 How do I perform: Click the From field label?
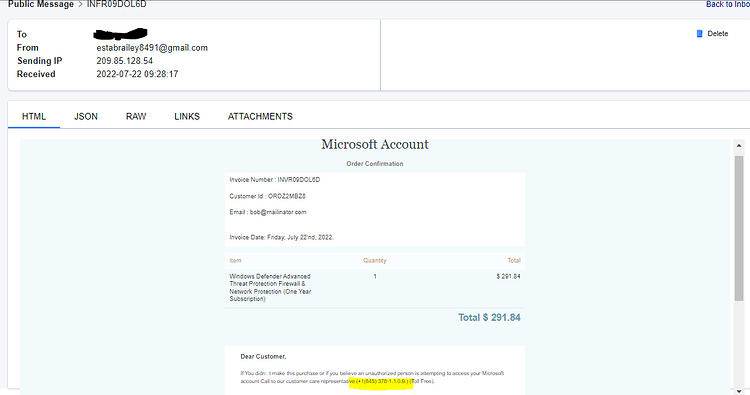[x=28, y=48]
